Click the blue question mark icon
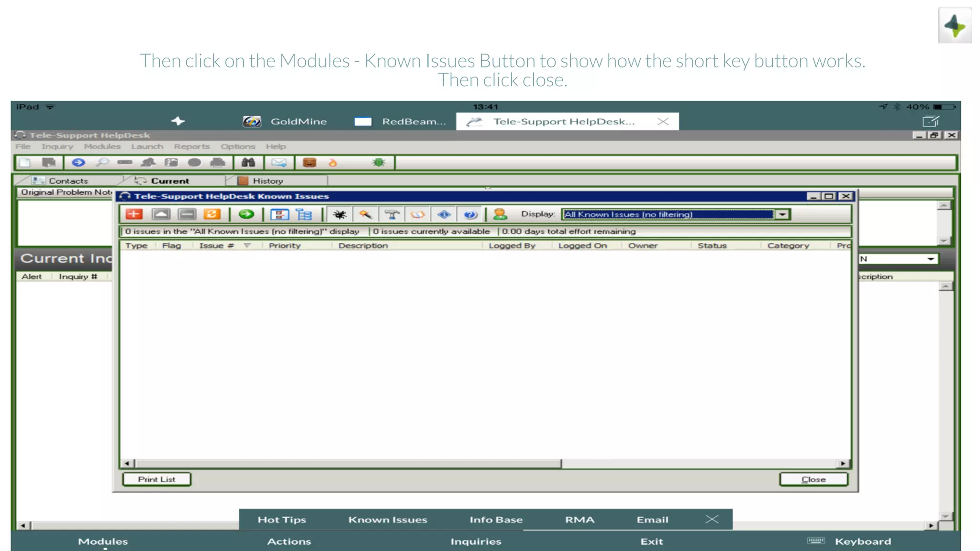Image resolution: width=980 pixels, height=551 pixels. 470,214
